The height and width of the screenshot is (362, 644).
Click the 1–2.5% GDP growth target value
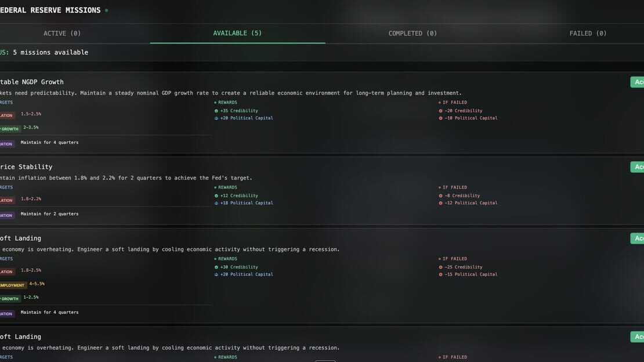pyautogui.click(x=31, y=298)
